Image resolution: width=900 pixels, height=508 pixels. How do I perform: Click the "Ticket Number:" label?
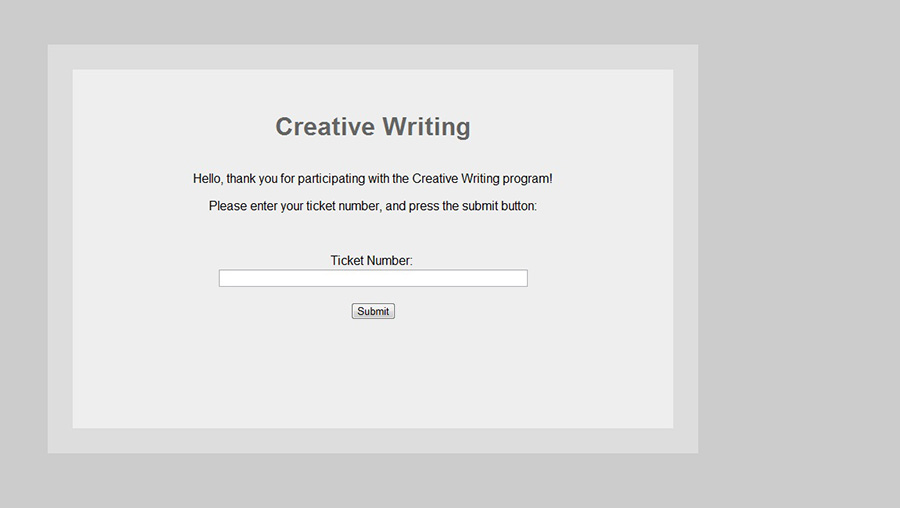(x=371, y=260)
